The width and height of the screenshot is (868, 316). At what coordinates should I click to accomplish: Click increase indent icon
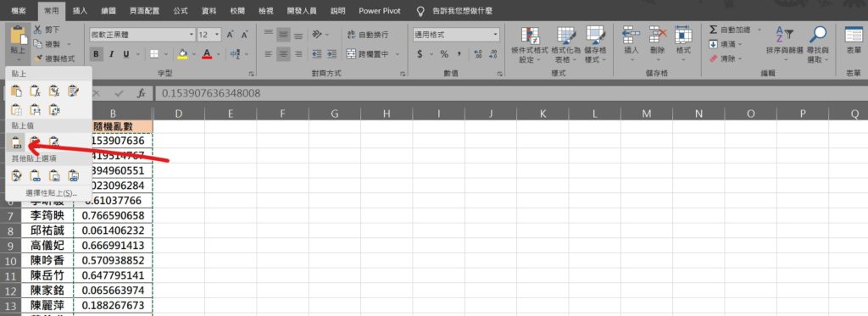click(332, 54)
